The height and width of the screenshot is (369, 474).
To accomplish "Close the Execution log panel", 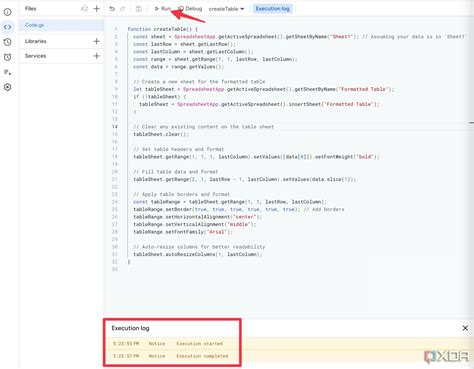I will click(x=465, y=328).
